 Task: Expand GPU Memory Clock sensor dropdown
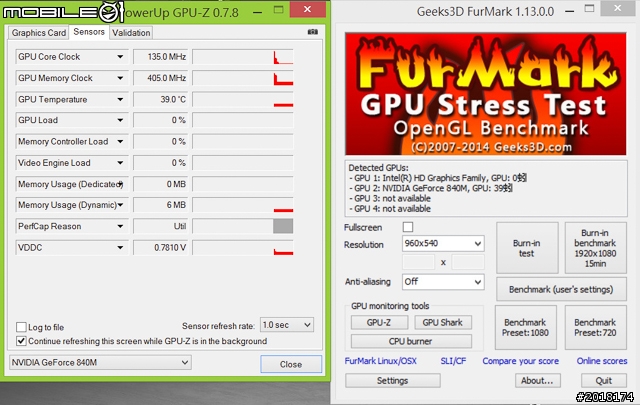[x=120, y=78]
